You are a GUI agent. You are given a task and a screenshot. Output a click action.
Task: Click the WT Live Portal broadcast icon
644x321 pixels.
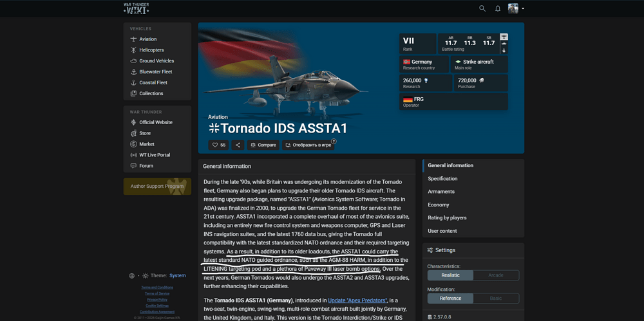click(133, 155)
